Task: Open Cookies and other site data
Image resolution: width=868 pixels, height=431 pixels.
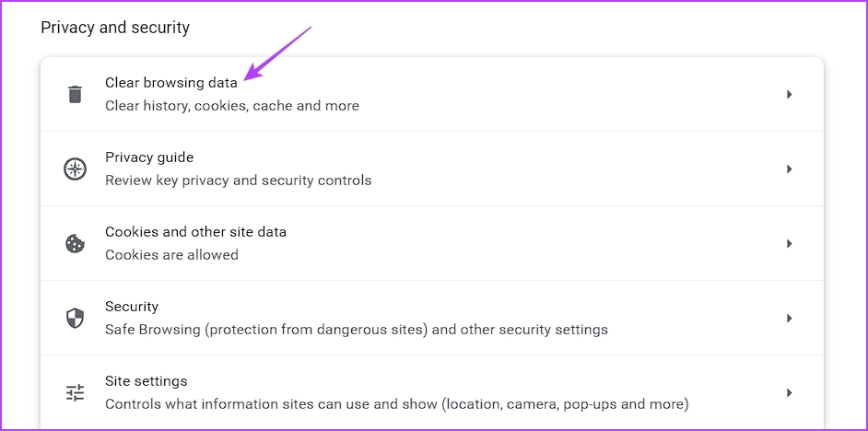Action: [432, 243]
